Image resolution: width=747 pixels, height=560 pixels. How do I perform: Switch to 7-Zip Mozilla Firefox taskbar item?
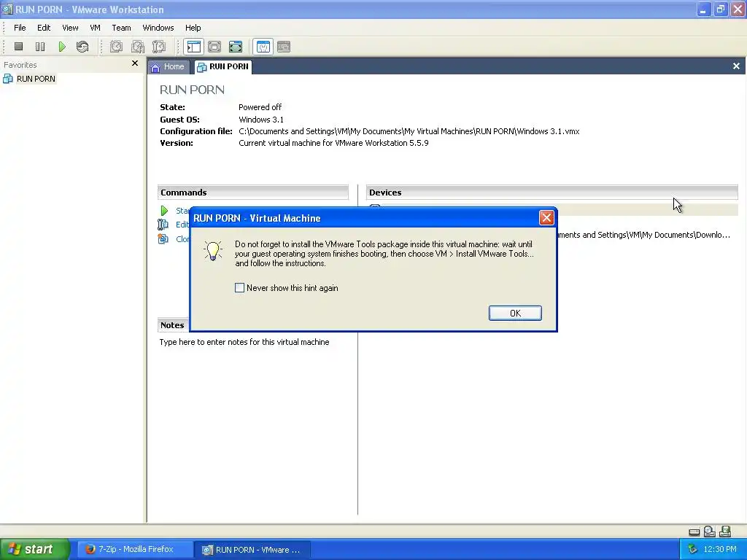tap(135, 549)
